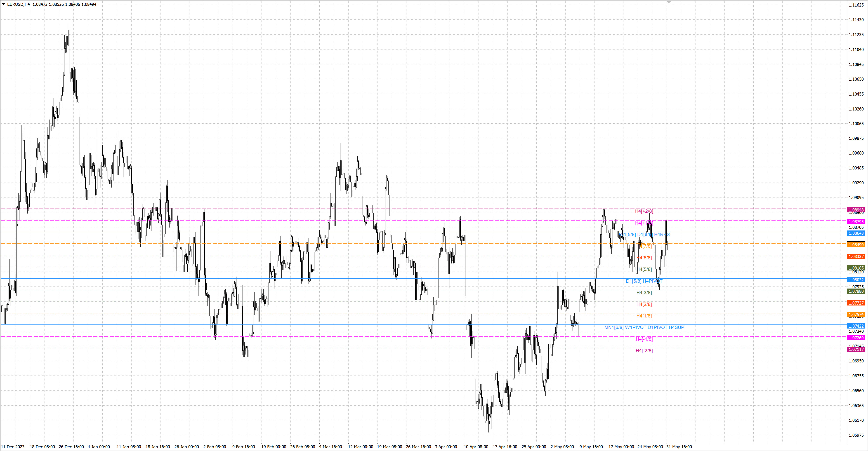Click the blue 1.07422 price tag

[x=856, y=326]
